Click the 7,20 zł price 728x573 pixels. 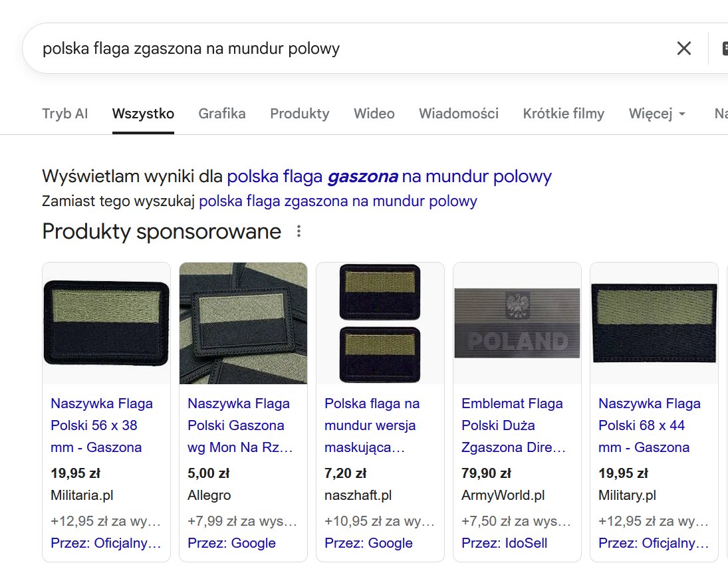pyautogui.click(x=346, y=473)
